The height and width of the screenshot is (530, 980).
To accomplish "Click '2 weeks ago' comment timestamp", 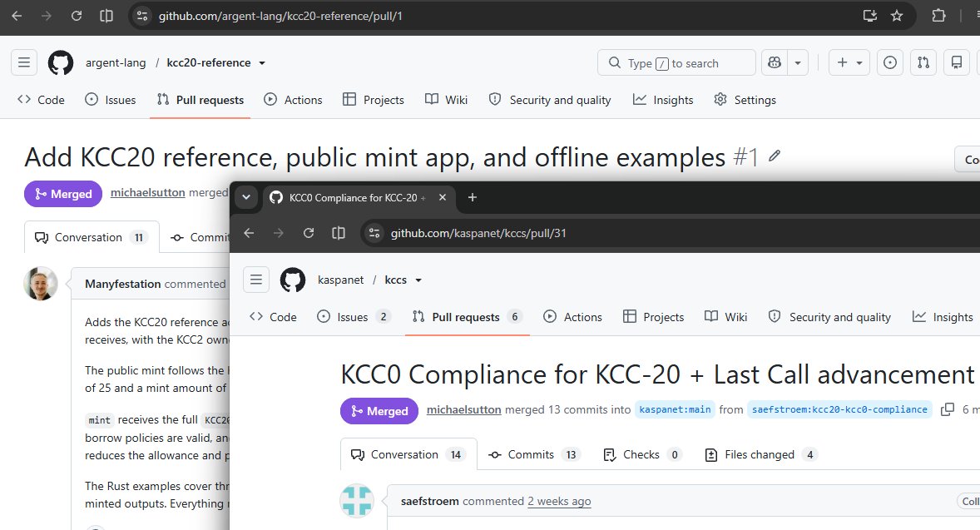I will (559, 501).
